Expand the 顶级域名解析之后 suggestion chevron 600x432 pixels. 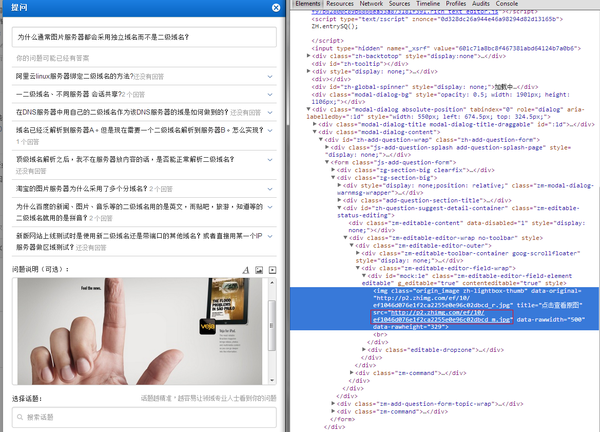(270, 160)
